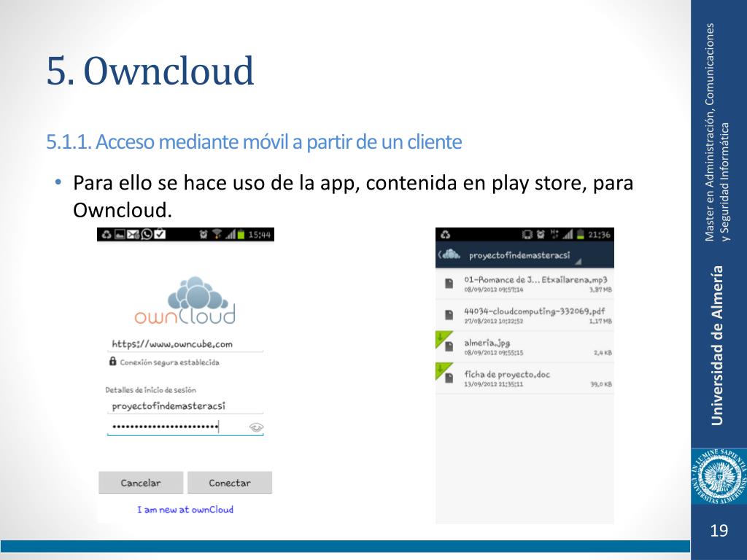
Task: Click the Conectar button
Action: click(230, 483)
